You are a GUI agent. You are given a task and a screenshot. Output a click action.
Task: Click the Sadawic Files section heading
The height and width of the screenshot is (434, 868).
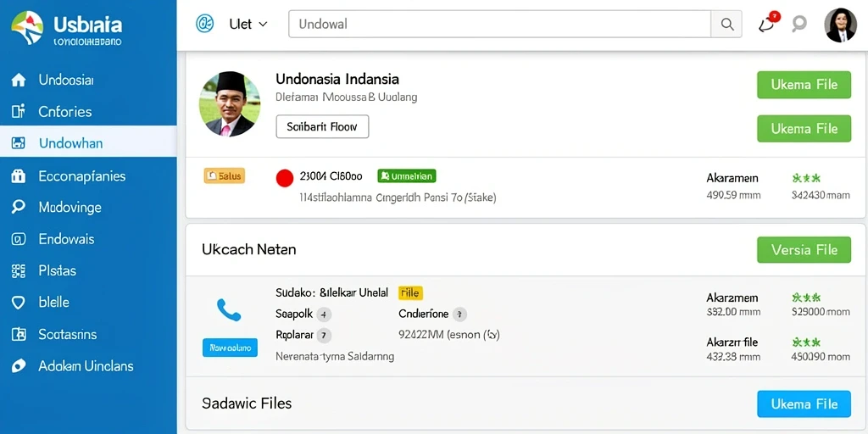[x=247, y=403]
